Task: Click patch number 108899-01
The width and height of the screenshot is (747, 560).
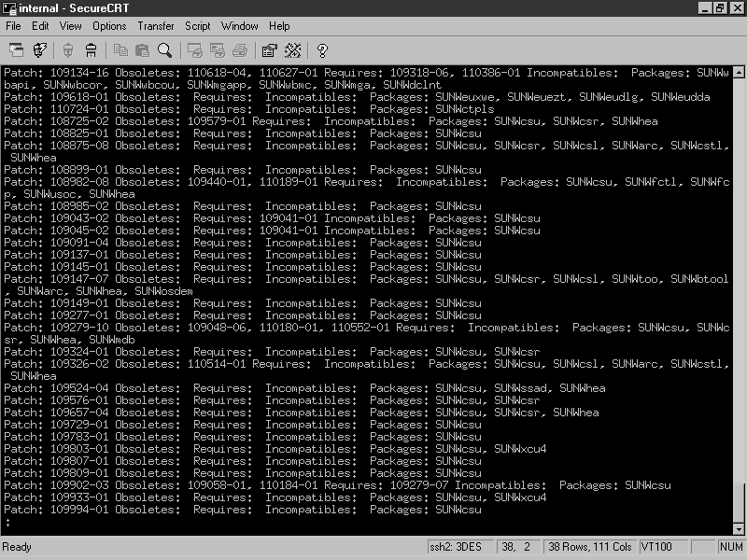Action: point(79,170)
